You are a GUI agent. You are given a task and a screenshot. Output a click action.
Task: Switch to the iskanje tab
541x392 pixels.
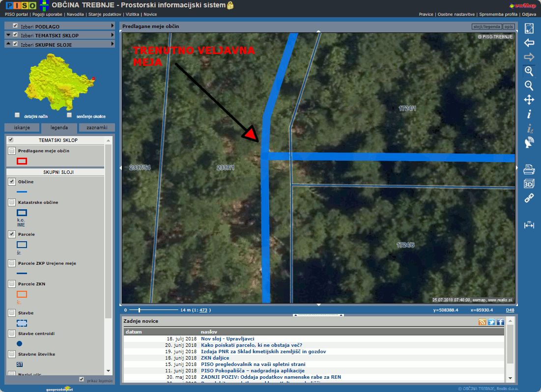(22, 128)
